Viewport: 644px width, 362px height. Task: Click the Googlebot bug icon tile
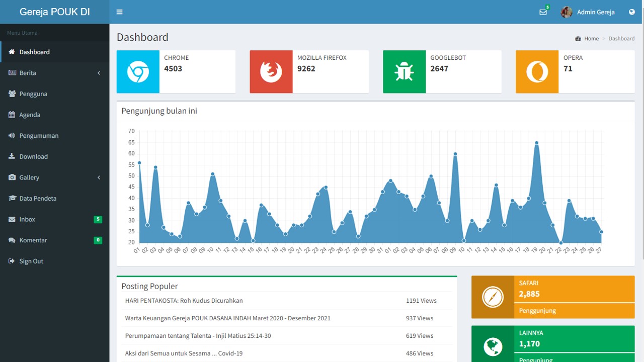(x=404, y=72)
